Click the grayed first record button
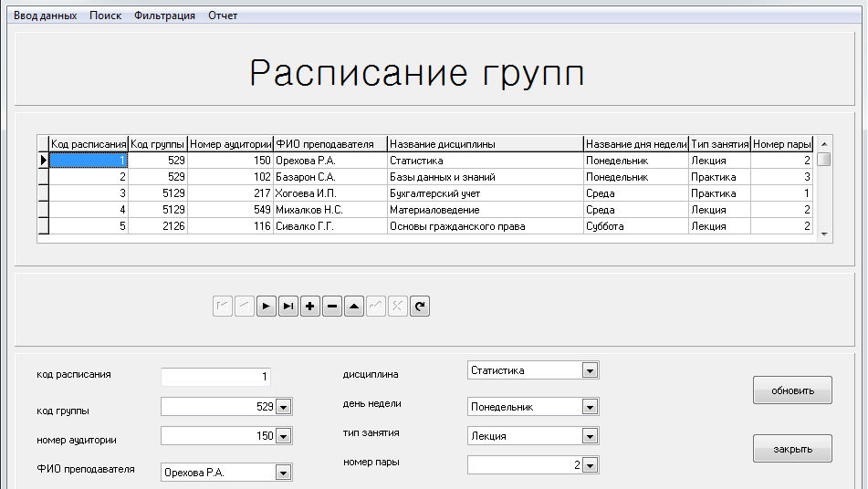The image size is (868, 489). (x=222, y=307)
